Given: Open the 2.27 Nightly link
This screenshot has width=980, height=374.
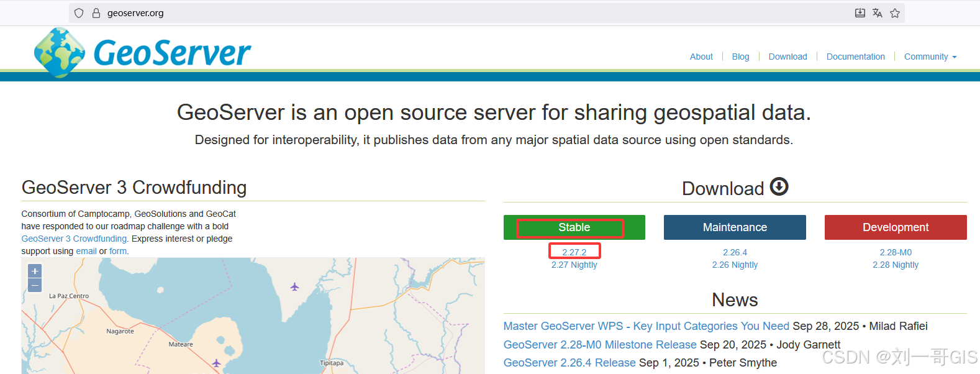Looking at the screenshot, I should point(574,265).
